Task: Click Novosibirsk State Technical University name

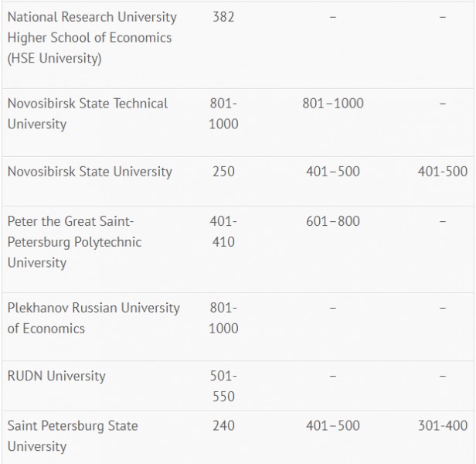Action: [87, 114]
